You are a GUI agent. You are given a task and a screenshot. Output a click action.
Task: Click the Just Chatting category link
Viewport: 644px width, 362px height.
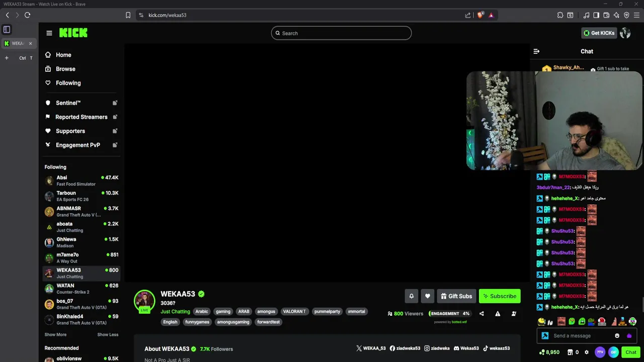pyautogui.click(x=175, y=312)
